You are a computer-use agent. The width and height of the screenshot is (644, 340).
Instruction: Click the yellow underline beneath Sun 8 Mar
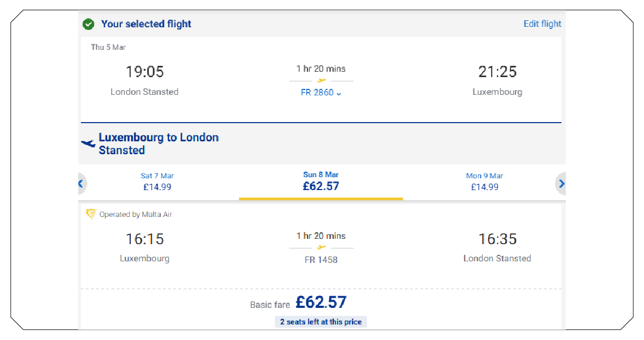(x=320, y=198)
